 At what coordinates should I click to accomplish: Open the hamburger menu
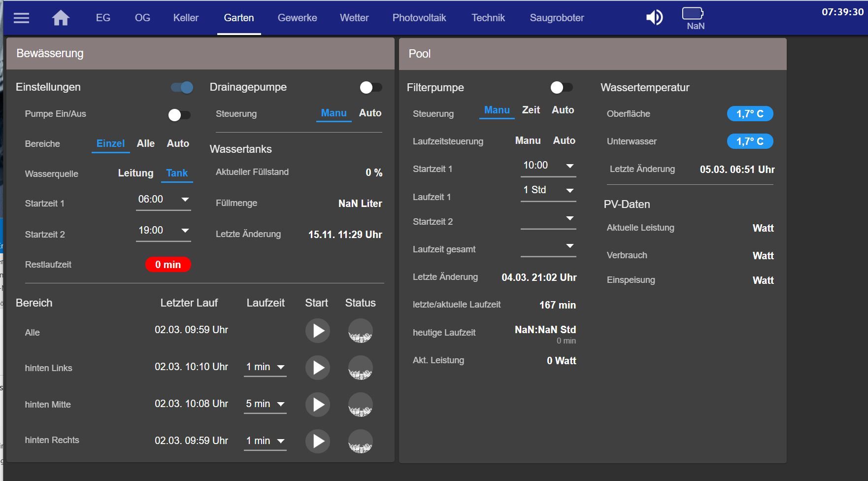(x=21, y=18)
